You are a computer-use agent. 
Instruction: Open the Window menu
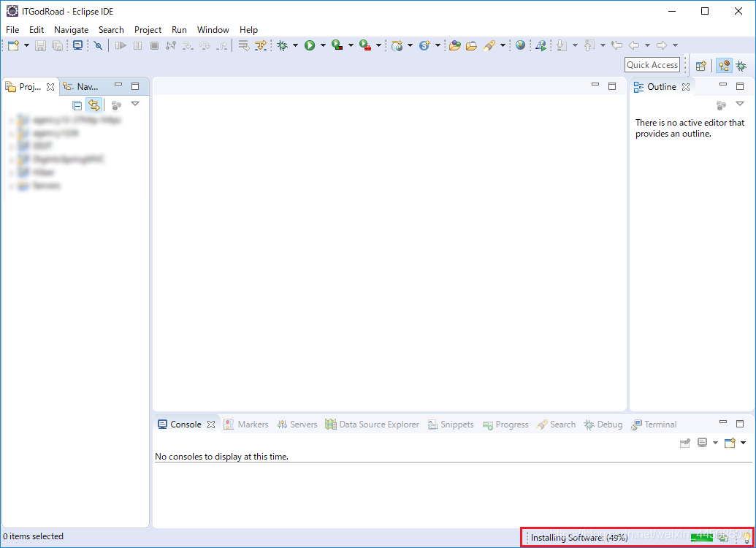[x=213, y=30]
